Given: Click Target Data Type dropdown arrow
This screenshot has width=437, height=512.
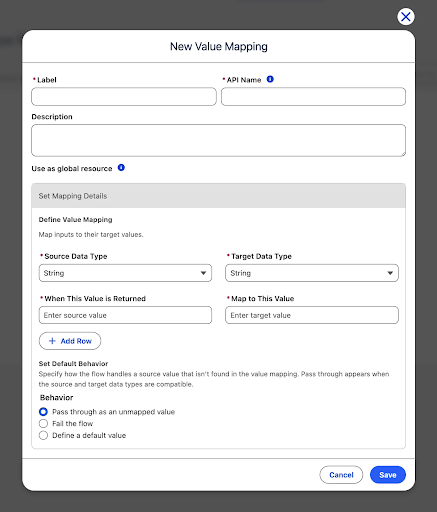Looking at the screenshot, I should tap(390, 273).
